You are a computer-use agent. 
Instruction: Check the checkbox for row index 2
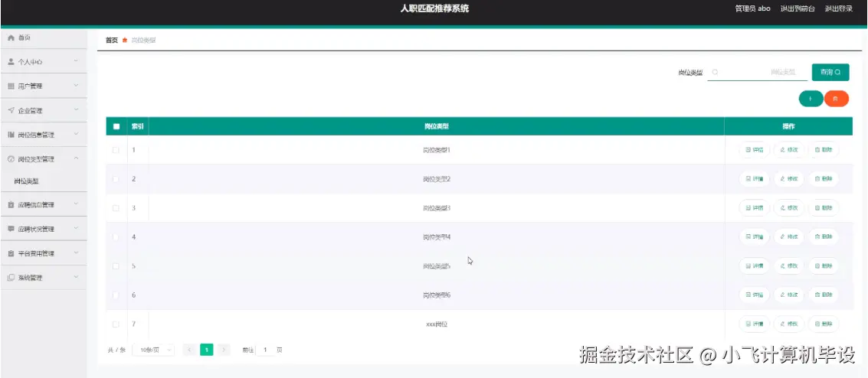(116, 179)
